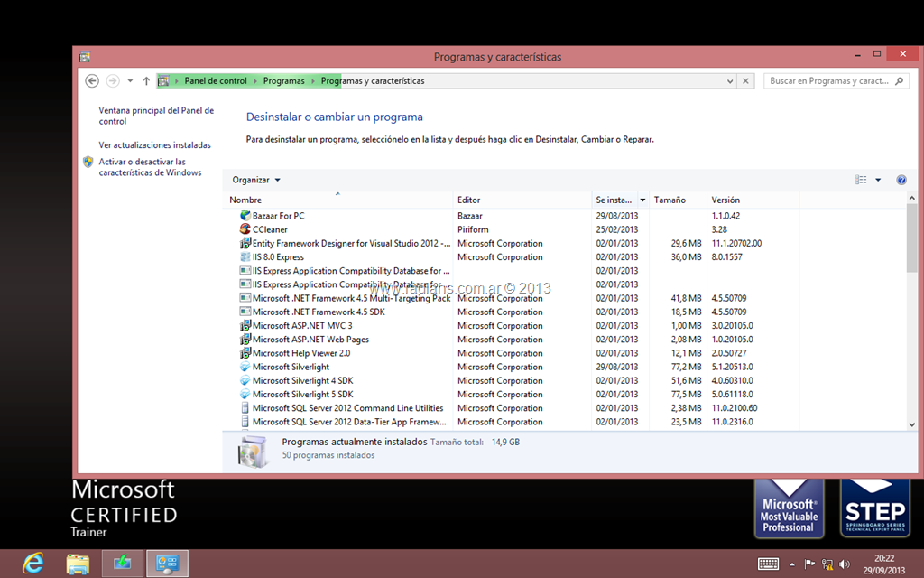
Task: Click the Programas breadcrumb segment
Action: click(x=283, y=81)
